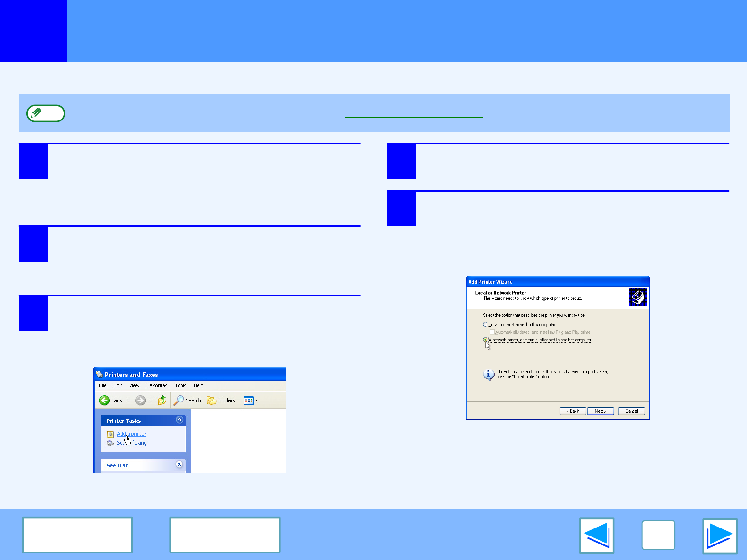
Task: Select Local printer attached to this computer
Action: point(485,324)
